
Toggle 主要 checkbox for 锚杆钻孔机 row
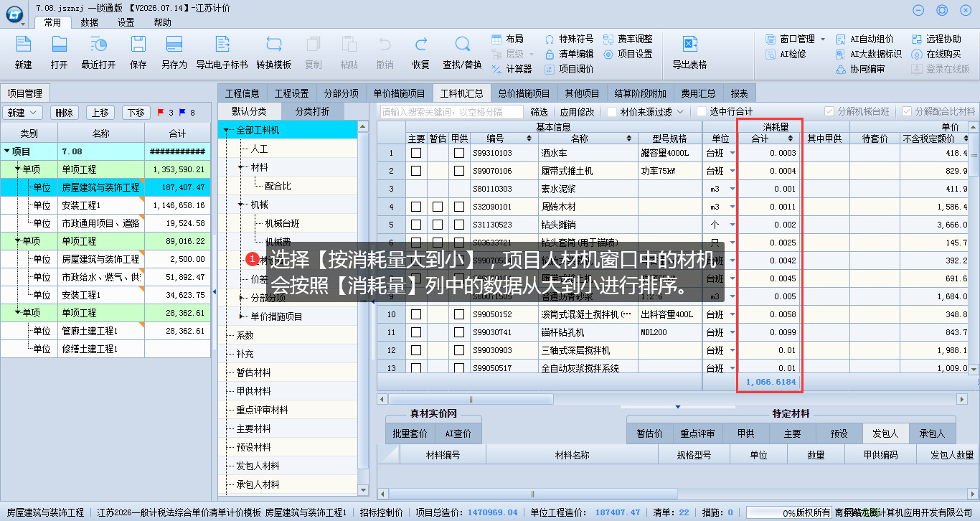pyautogui.click(x=416, y=332)
